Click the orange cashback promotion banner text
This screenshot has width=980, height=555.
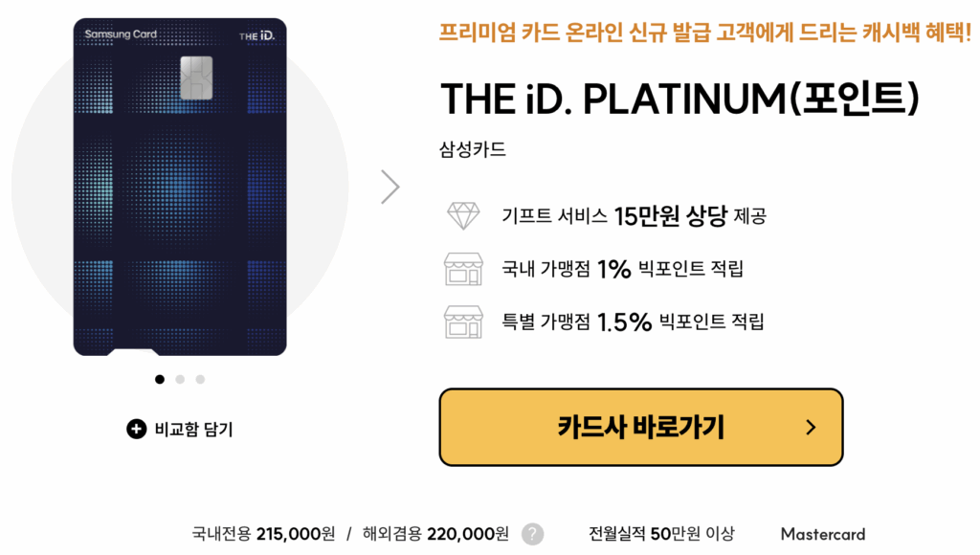pos(705,32)
